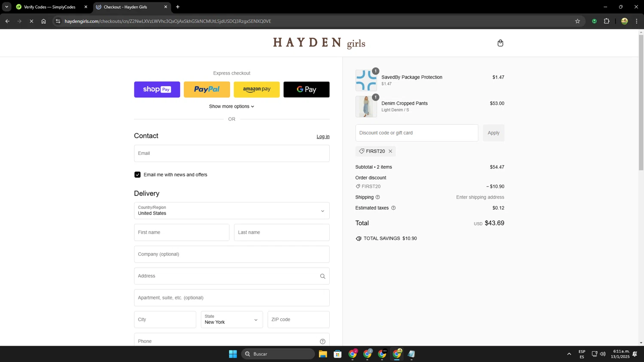Click the shipping info question icon
This screenshot has height=362, width=644.
[378, 197]
